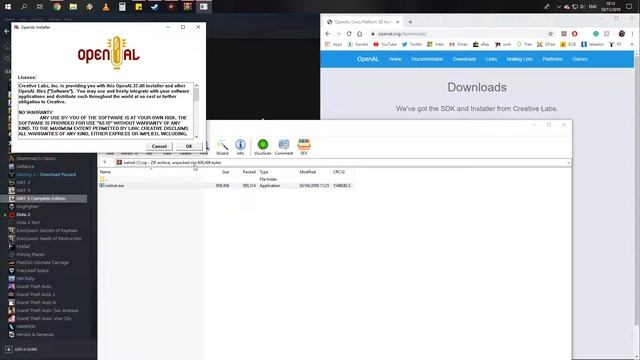Image resolution: width=640 pixels, height=360 pixels.
Task: Reload the page in Chrome
Action: pyautogui.click(x=349, y=33)
